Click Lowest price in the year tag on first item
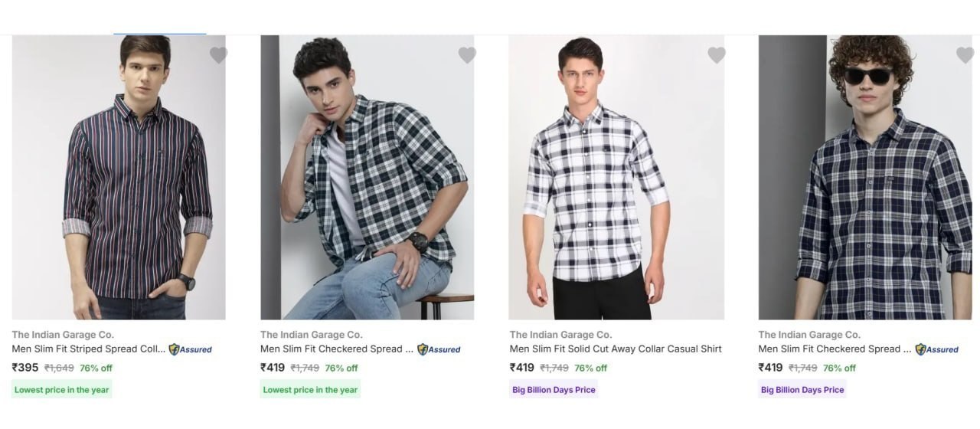Screen dimensions: 980x429 tap(62, 390)
